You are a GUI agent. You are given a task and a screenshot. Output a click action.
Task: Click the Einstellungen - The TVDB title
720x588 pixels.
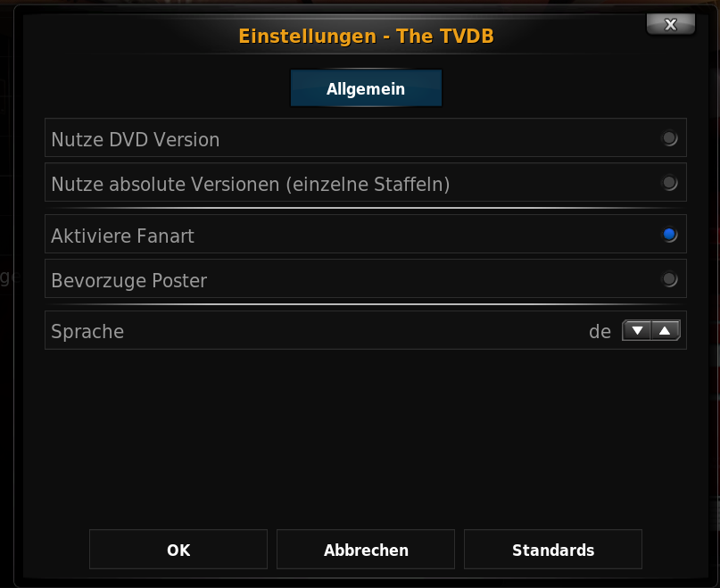pos(366,37)
